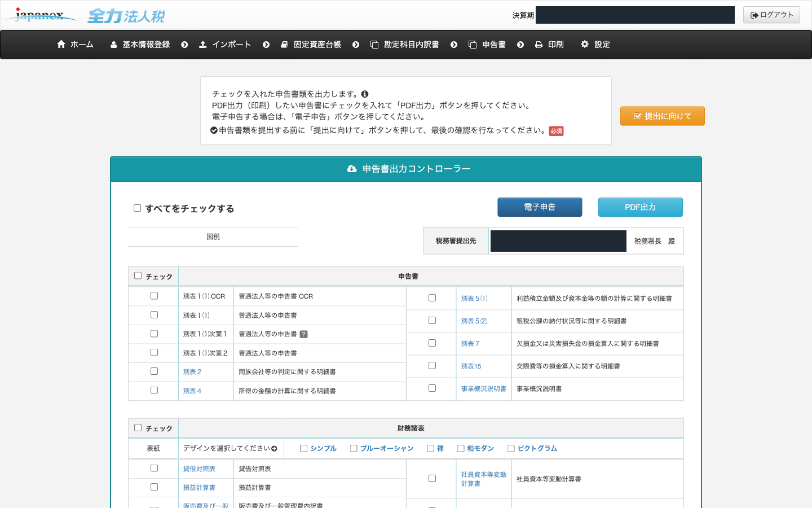
Task: Open 勘定科目内訳書 menu
Action: [x=405, y=45]
